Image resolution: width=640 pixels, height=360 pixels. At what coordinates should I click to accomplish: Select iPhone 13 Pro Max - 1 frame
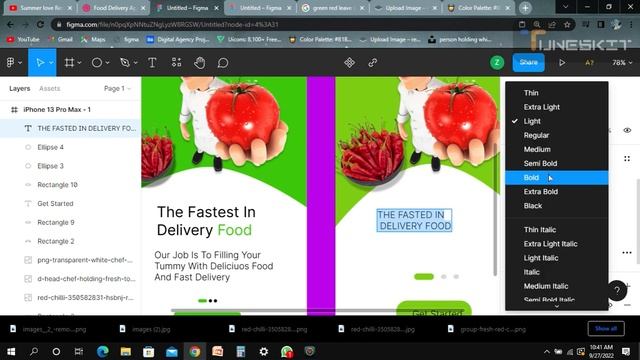coord(71,109)
